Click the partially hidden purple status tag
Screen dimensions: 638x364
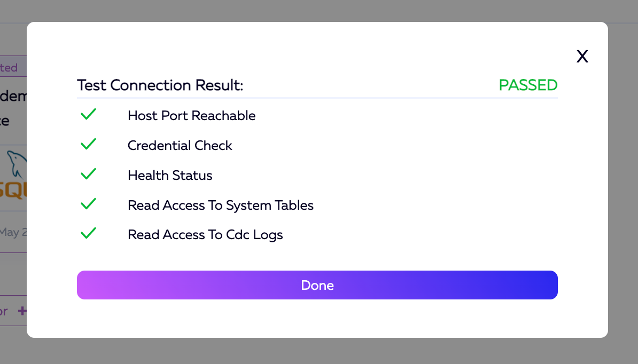pos(10,68)
